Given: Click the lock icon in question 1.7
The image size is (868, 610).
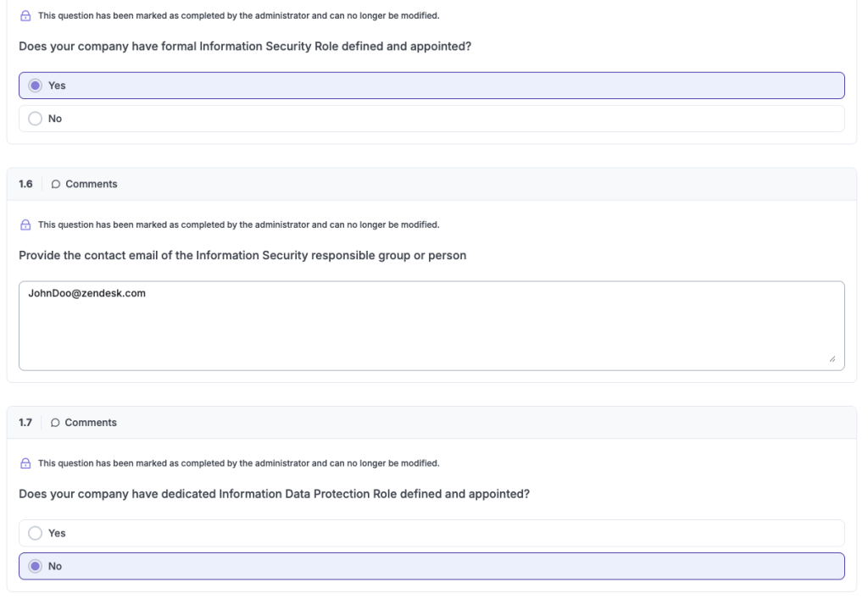Looking at the screenshot, I should pyautogui.click(x=25, y=463).
